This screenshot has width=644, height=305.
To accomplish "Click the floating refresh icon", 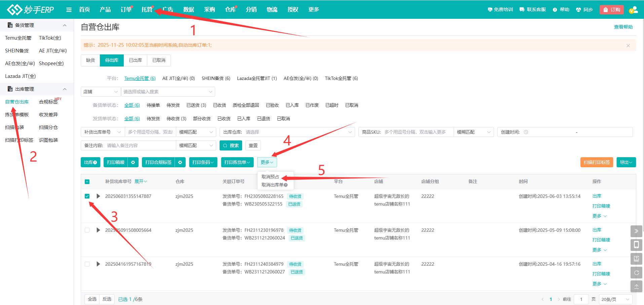I will click(636, 273).
